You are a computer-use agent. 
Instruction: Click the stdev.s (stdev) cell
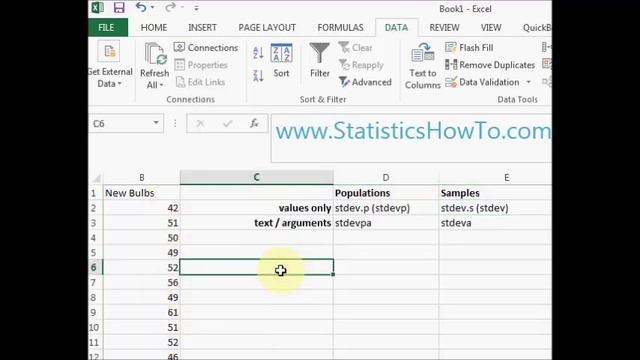[496, 208]
